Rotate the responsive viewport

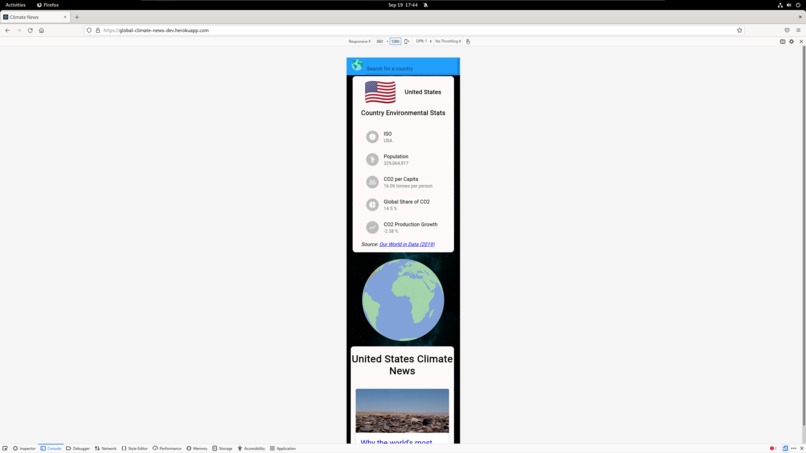pyautogui.click(x=407, y=41)
